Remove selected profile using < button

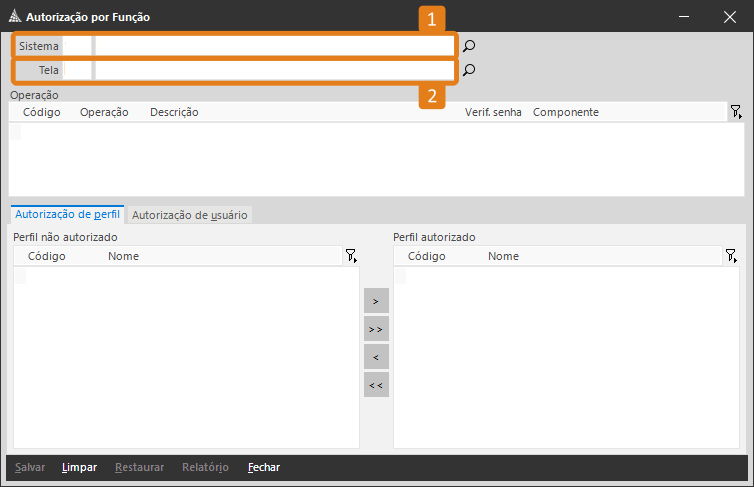pyautogui.click(x=376, y=356)
